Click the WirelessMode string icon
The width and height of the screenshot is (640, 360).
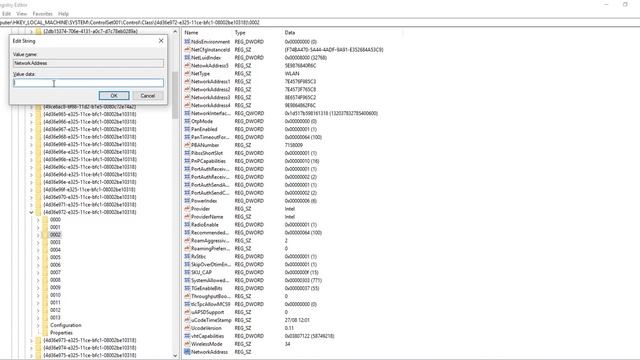click(x=187, y=344)
